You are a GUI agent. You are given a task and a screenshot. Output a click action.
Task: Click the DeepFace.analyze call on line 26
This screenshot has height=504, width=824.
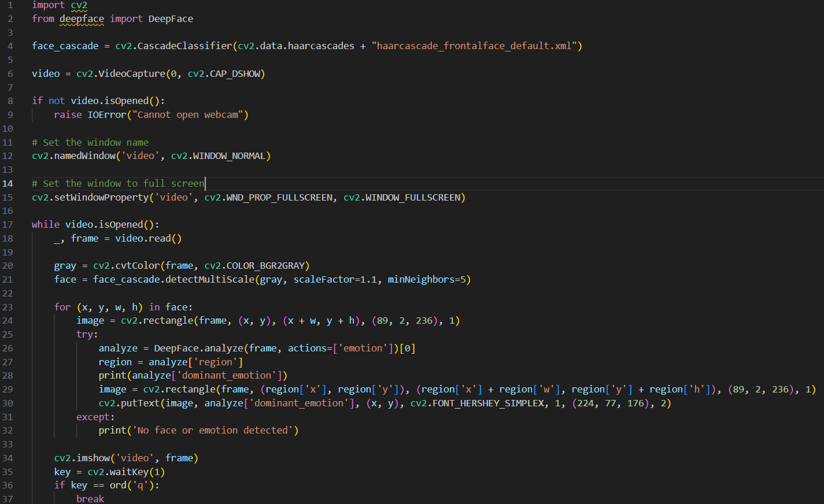(198, 348)
